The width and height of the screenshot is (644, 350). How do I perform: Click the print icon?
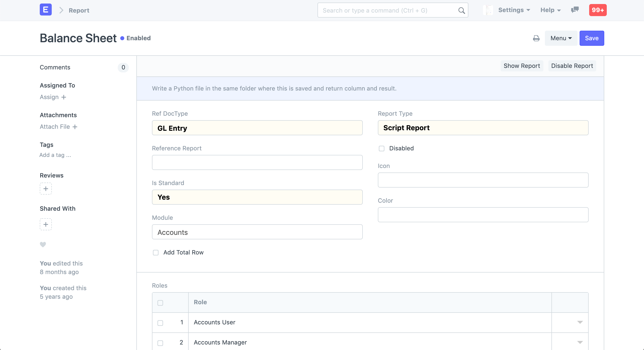point(536,38)
